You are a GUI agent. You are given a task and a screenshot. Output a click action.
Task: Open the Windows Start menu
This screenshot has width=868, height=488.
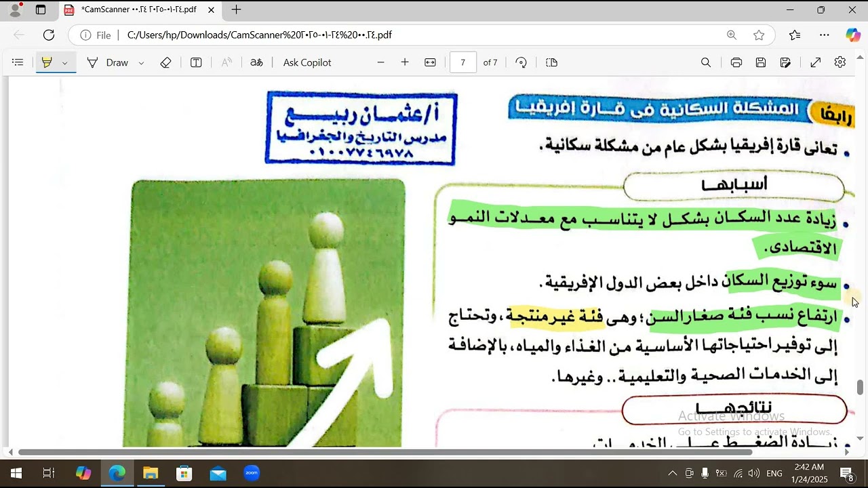[x=16, y=473]
